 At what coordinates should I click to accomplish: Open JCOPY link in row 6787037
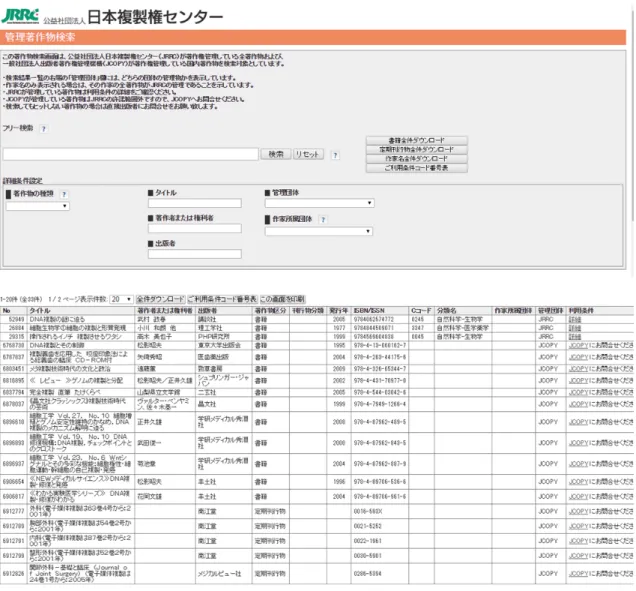pyautogui.click(x=578, y=357)
